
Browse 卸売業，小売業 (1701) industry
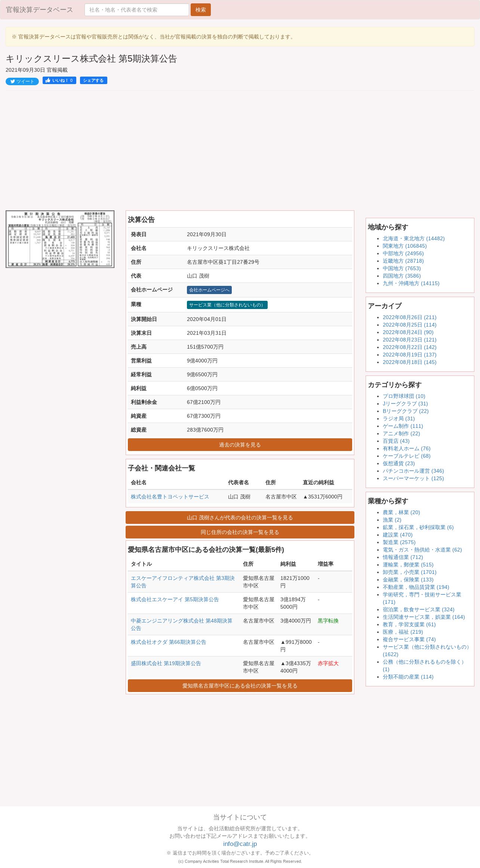coord(410,572)
